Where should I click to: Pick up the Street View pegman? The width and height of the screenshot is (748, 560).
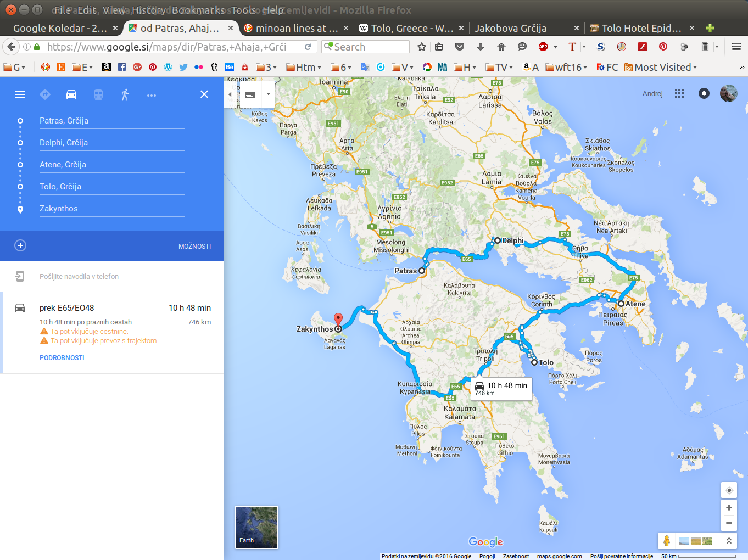667,541
